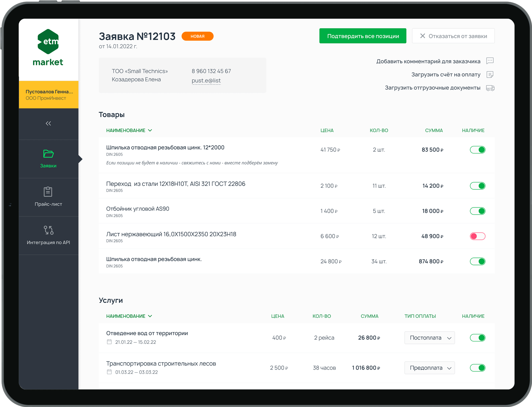This screenshot has height=407, width=532.
Task: Toggle availability for Шпилька priced 24 800
Action: point(477,261)
